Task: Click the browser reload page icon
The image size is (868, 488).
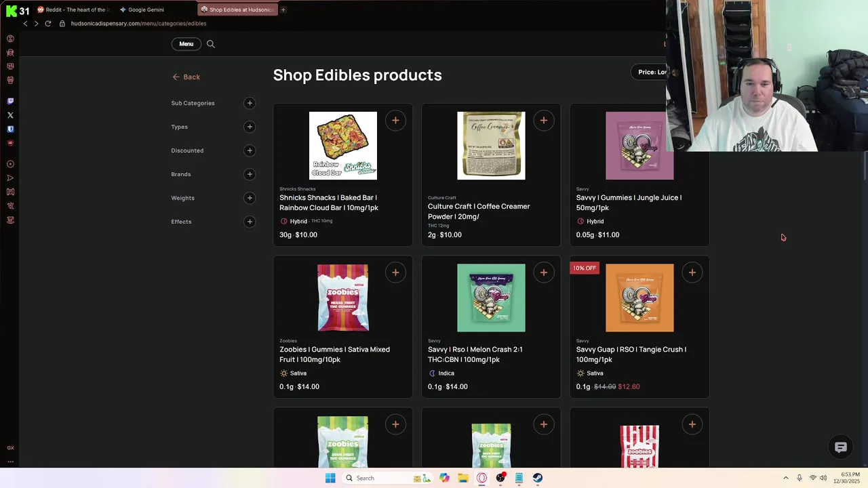Action: [x=47, y=23]
